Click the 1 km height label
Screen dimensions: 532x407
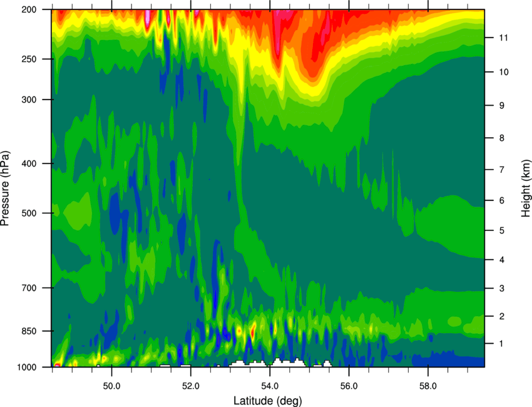[501, 344]
